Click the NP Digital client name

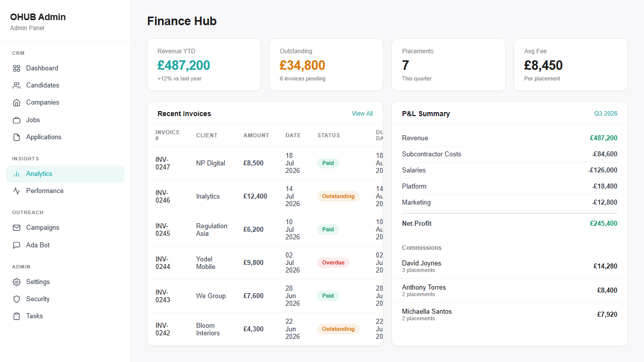[x=211, y=163]
